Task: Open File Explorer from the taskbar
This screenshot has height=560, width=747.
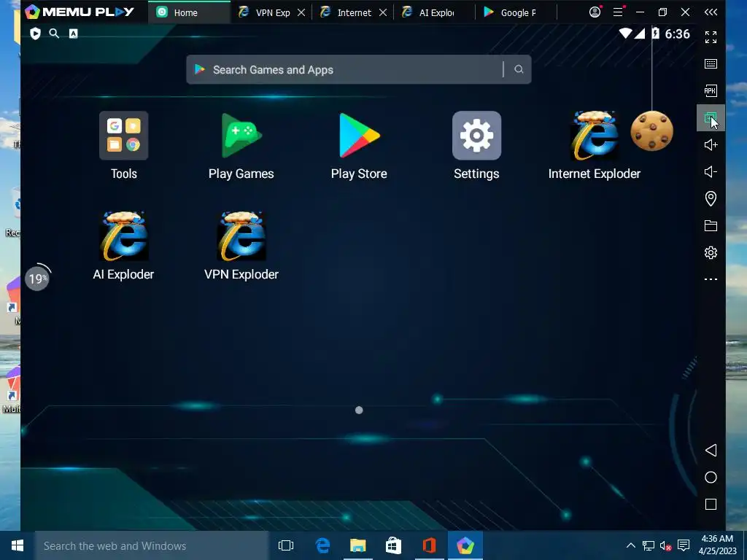Action: pos(357,545)
